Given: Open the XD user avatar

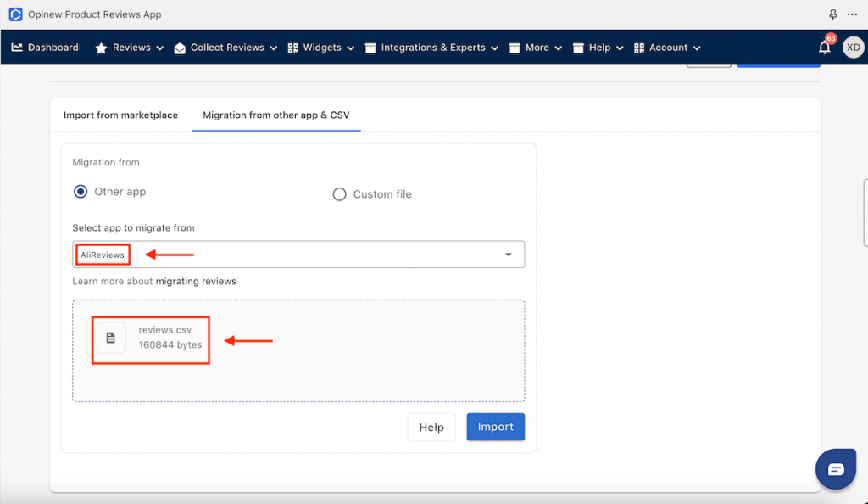Looking at the screenshot, I should [x=853, y=48].
